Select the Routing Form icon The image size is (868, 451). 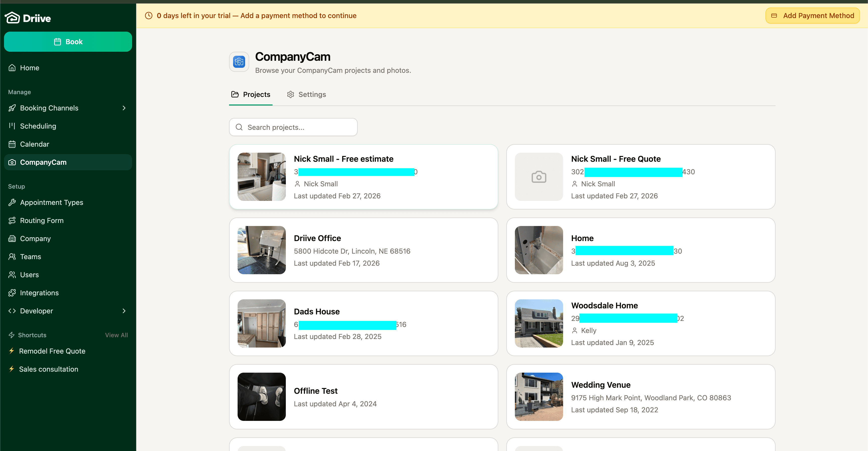[x=12, y=220]
